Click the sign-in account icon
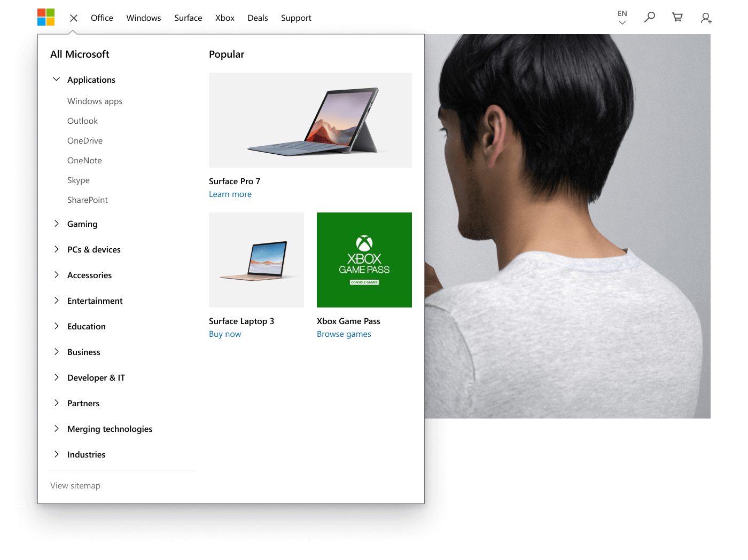Image resolution: width=748 pixels, height=560 pixels. coord(706,18)
